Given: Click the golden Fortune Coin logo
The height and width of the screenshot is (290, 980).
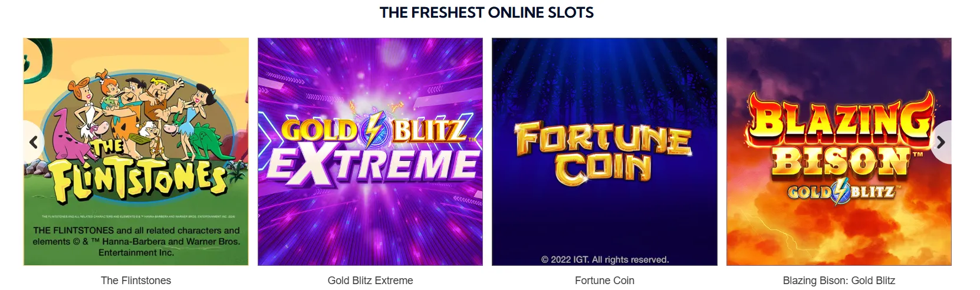Looking at the screenshot, I should [603, 153].
